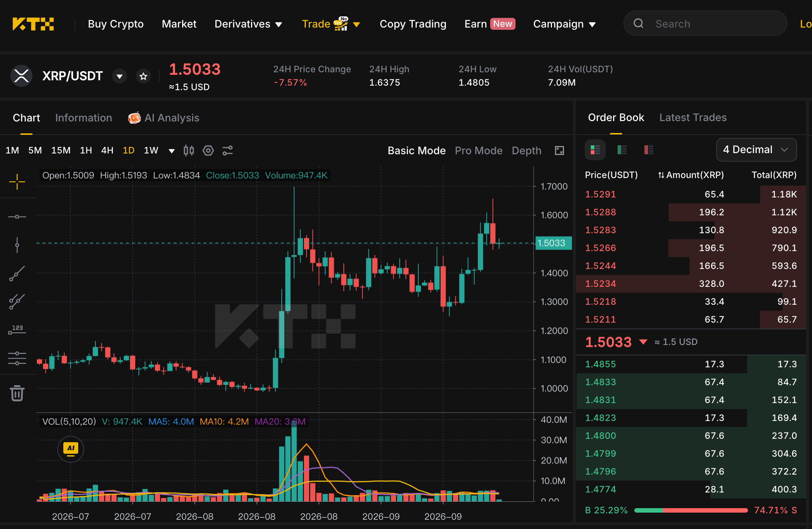
Task: Open Copy Trading page
Action: [x=413, y=24]
